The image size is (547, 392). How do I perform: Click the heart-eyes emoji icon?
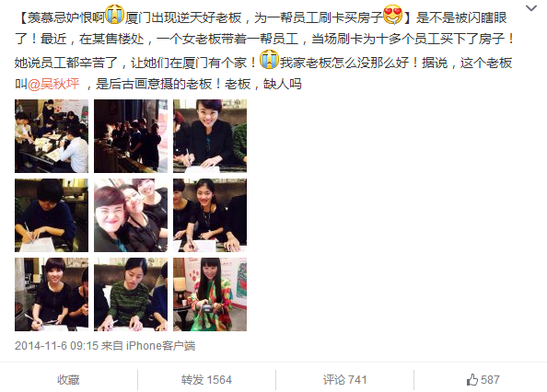[x=392, y=15]
